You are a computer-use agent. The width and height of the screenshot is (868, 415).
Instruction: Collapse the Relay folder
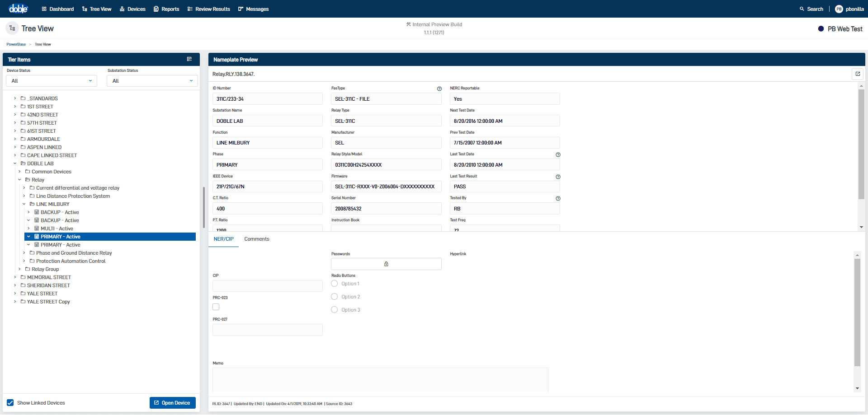click(x=19, y=180)
